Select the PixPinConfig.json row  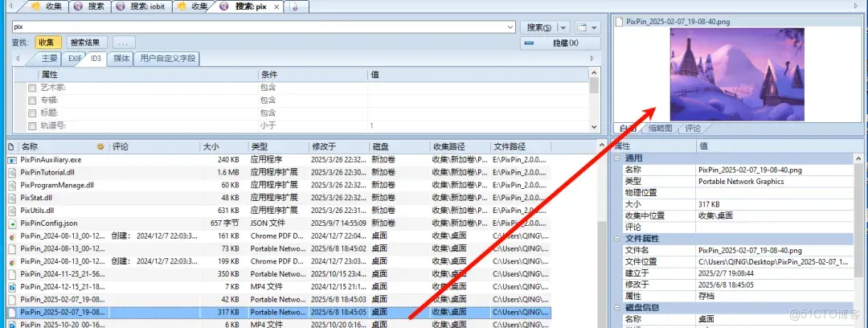point(278,223)
